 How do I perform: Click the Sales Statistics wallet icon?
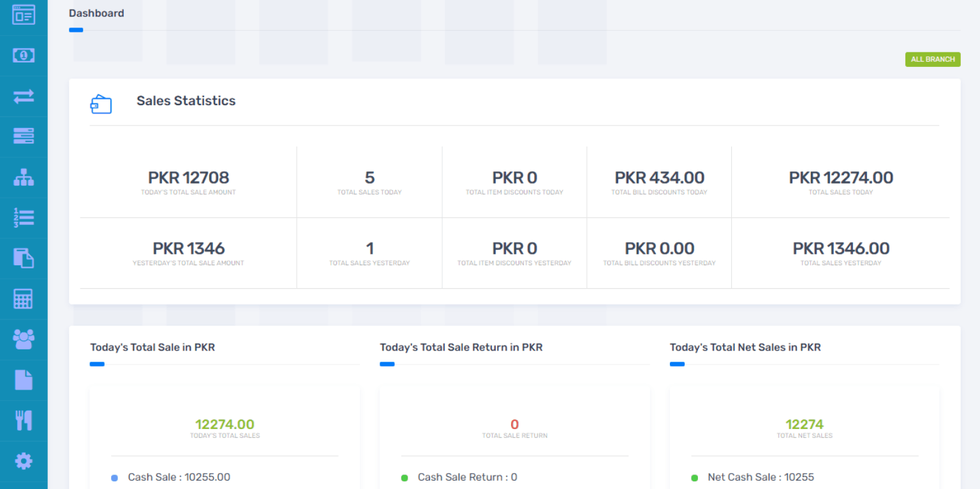point(101,103)
